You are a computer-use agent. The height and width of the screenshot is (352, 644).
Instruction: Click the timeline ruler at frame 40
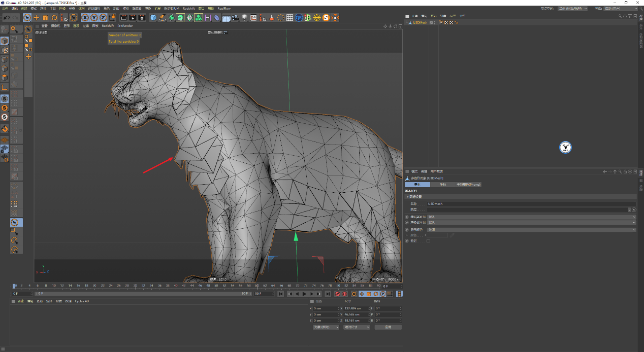176,286
